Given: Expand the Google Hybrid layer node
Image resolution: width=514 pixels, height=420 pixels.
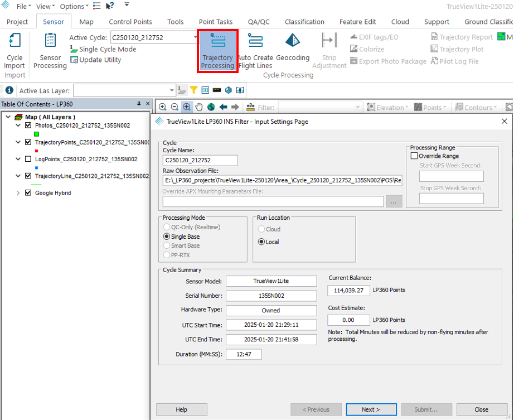Looking at the screenshot, I should pyautogui.click(x=18, y=193).
